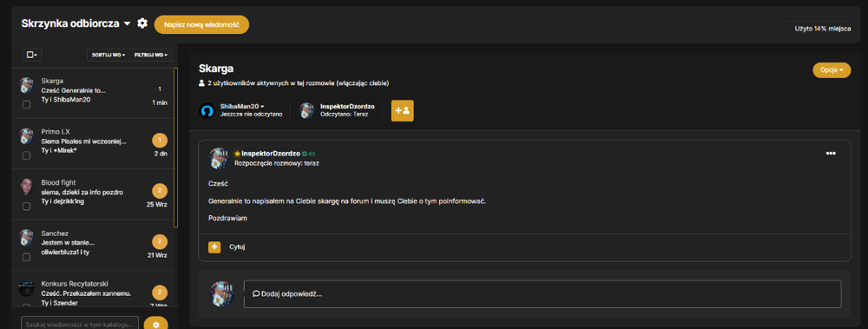Click the avatar beside the reply box
This screenshot has height=329, width=868.
[x=221, y=293]
